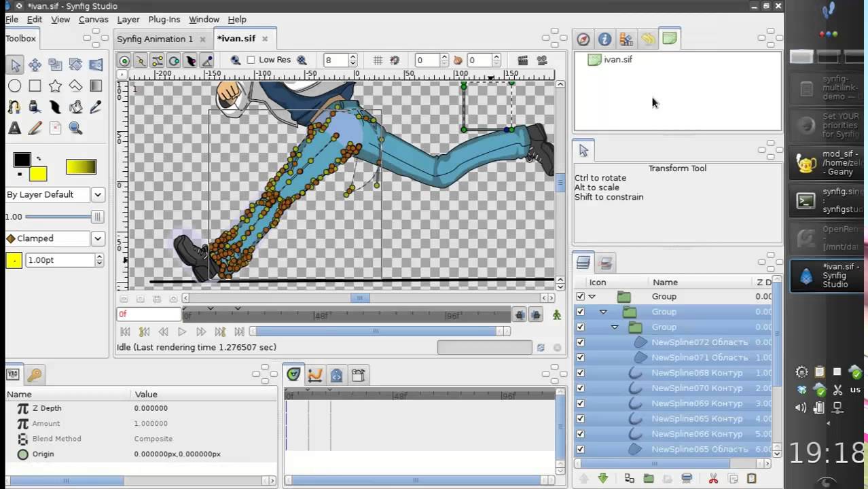Select the Transform (arrow) tool in Toolbox

(15, 65)
